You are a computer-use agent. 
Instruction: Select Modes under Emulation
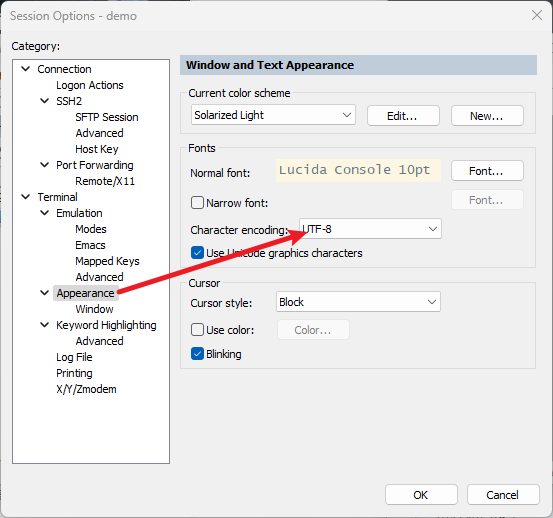click(x=91, y=229)
